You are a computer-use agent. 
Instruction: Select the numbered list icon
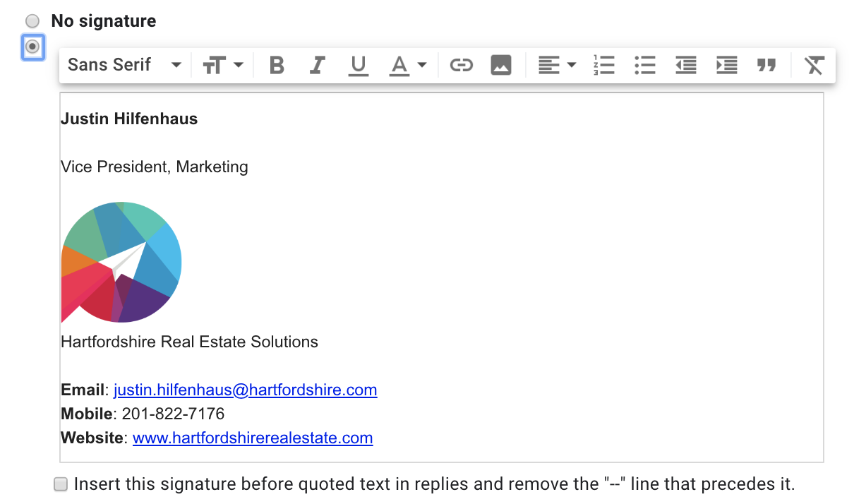pyautogui.click(x=605, y=64)
